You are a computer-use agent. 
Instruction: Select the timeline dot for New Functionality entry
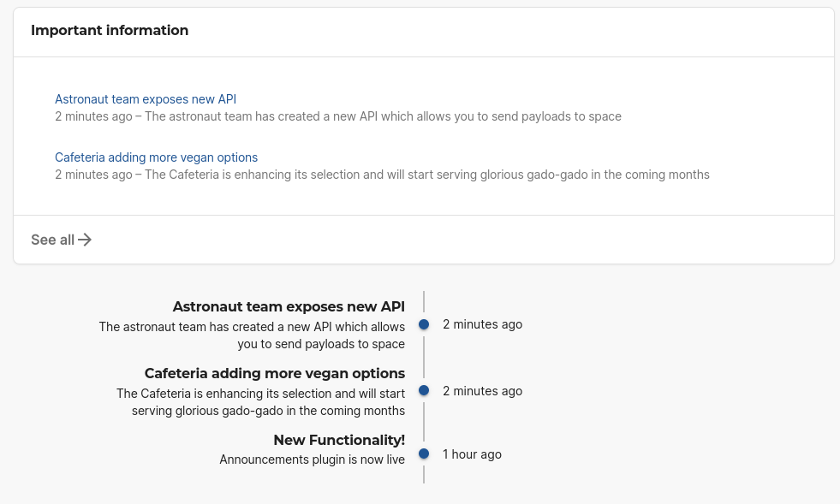424,454
